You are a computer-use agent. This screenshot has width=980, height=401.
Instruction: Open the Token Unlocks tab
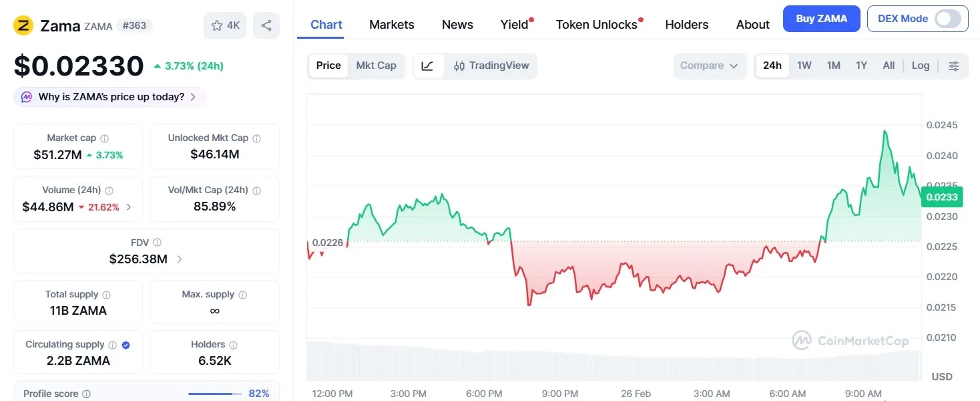pyautogui.click(x=596, y=24)
